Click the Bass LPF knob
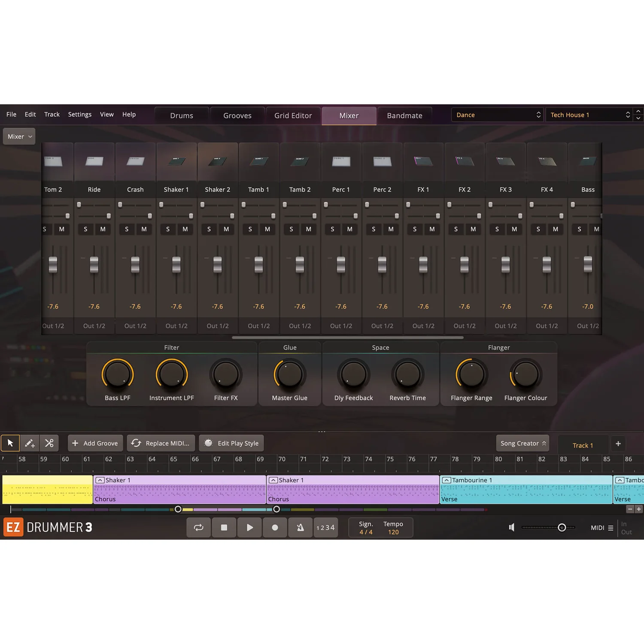This screenshot has width=644, height=644. pos(118,374)
